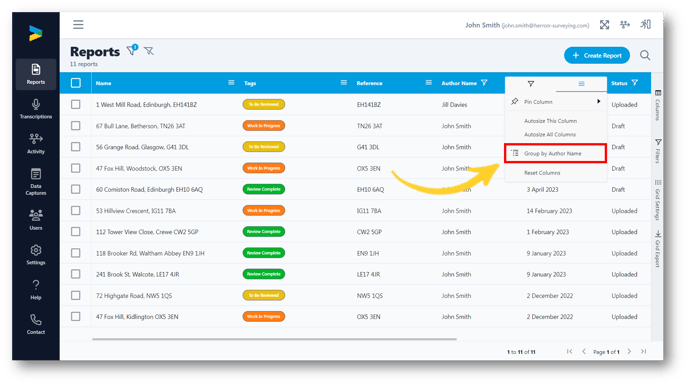The image size is (688, 385).
Task: Click the logout icon in top header
Action: click(x=645, y=25)
